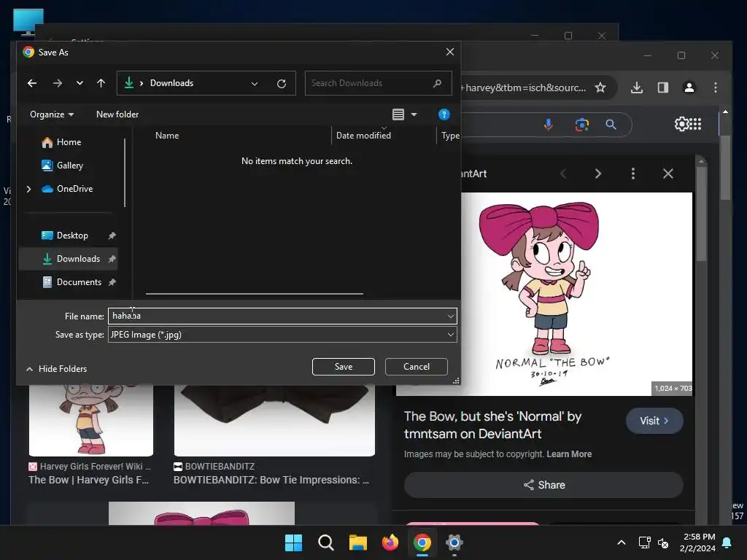Open the File name history dropdown
Image resolution: width=747 pixels, height=560 pixels.
point(451,316)
